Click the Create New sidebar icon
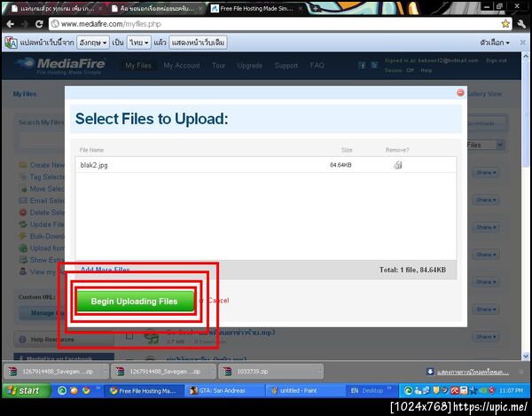Viewport: 532px width, 416px height. pos(23,165)
